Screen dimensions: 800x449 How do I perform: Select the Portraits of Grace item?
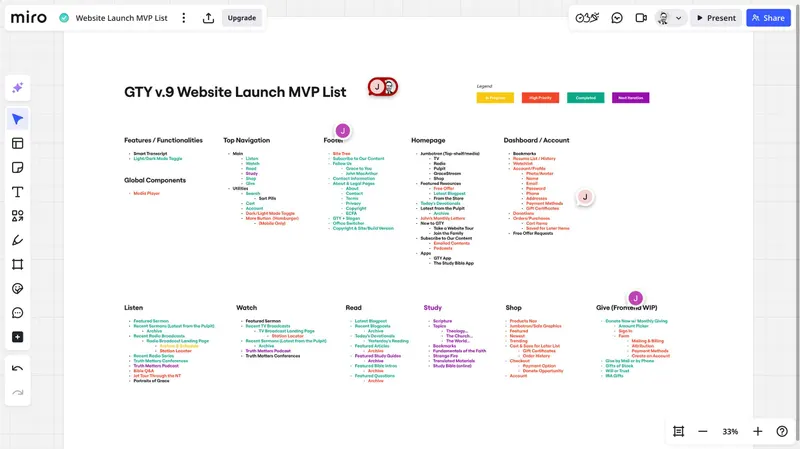(151, 381)
